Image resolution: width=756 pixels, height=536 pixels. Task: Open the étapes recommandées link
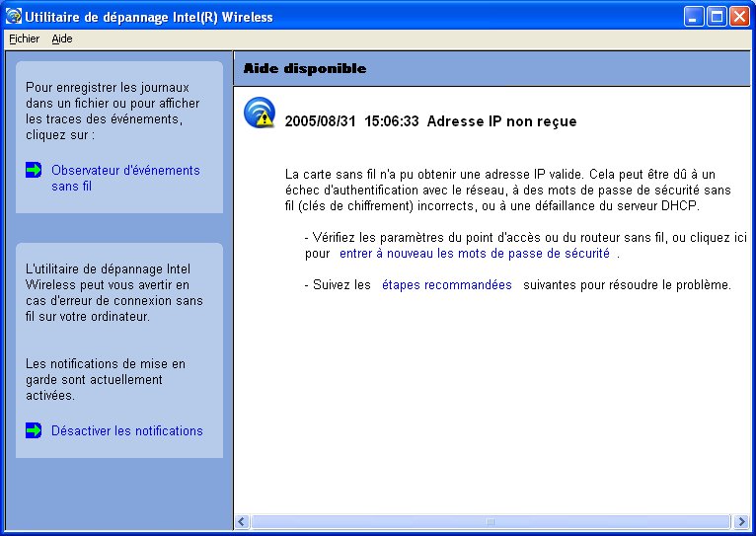click(x=446, y=285)
